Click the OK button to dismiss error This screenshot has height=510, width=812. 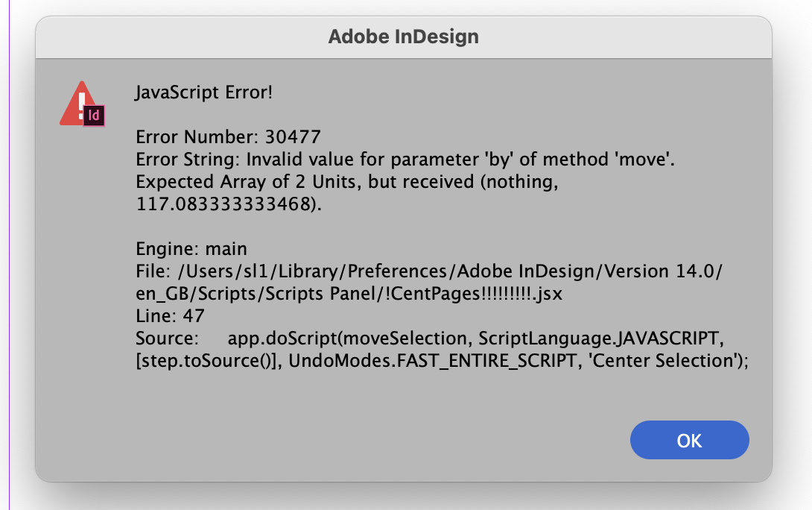(x=689, y=440)
